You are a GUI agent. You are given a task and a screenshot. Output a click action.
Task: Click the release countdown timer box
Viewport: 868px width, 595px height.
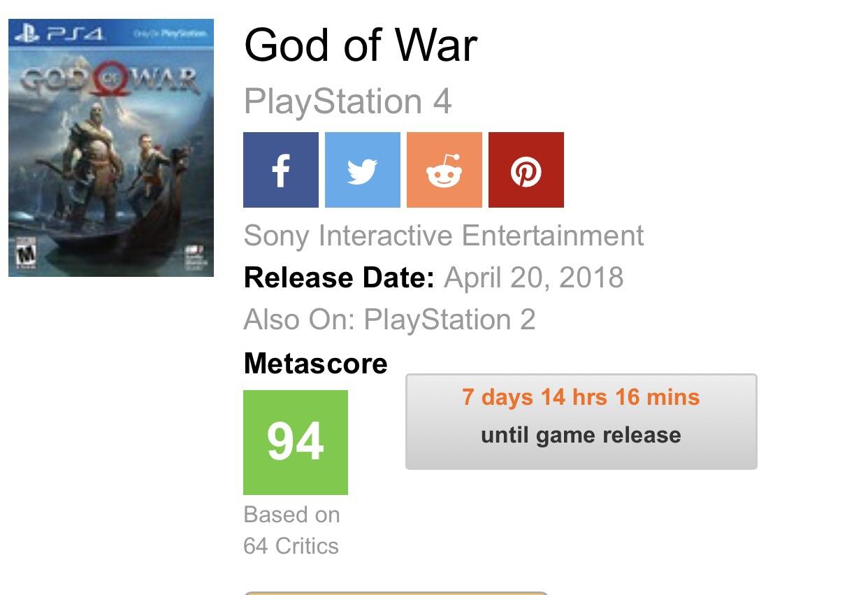tap(581, 421)
